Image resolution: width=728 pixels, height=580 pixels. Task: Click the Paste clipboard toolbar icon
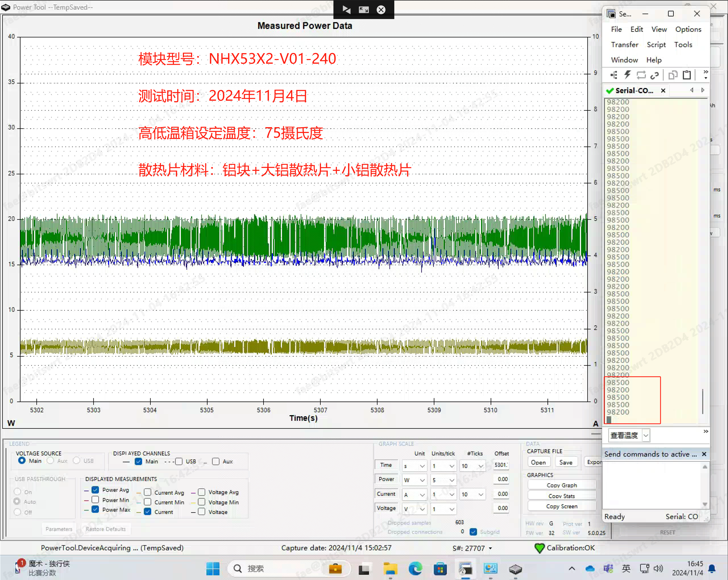[x=687, y=75]
